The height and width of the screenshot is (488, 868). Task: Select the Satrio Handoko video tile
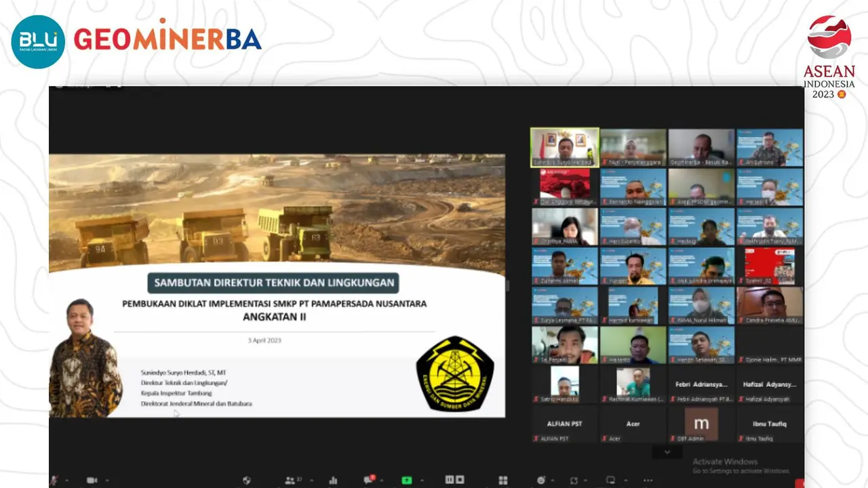(565, 384)
